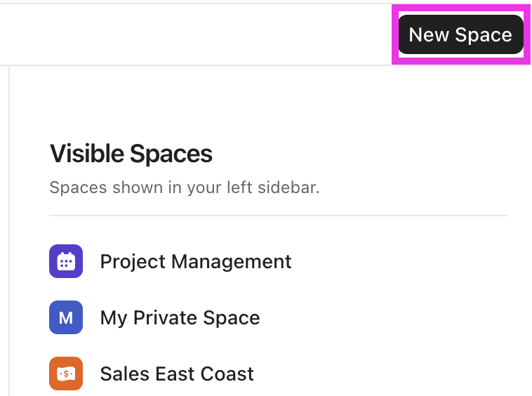
Task: Open the Project Management space
Action: click(195, 261)
